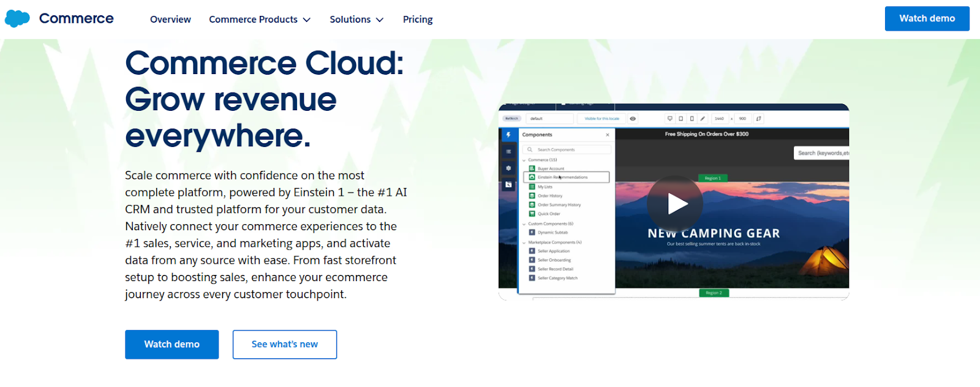Click 'Visible for this locale' in video
Screen dimensions: 980x387
601,119
